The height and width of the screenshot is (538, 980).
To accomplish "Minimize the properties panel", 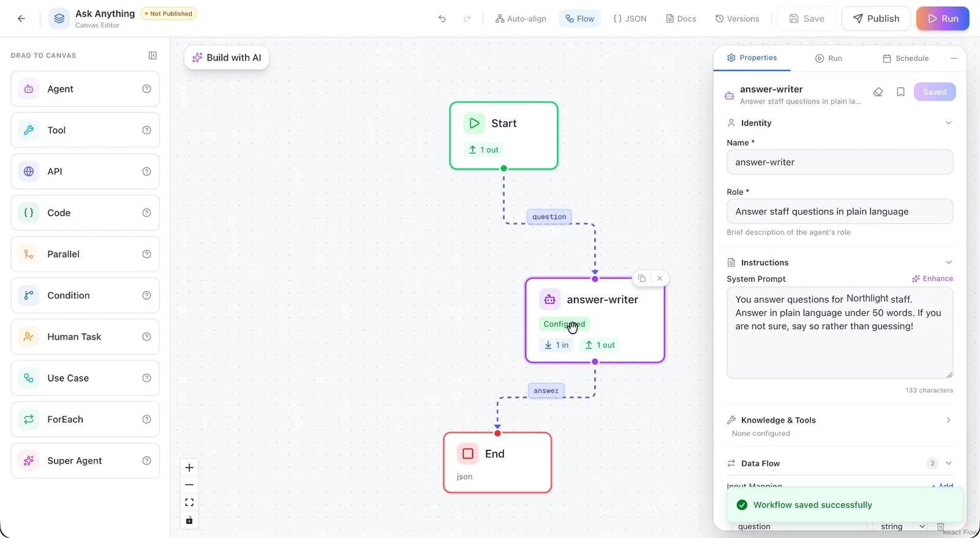I will pos(954,58).
